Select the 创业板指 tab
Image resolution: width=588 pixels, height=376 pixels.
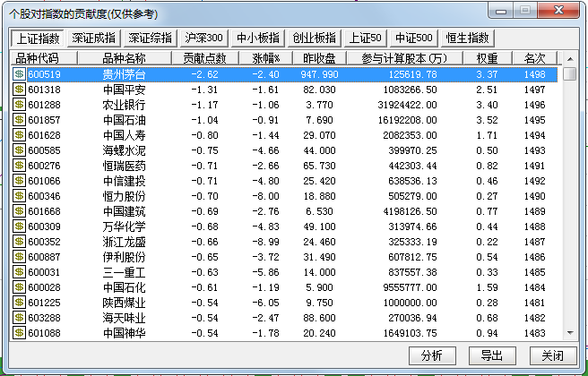[x=314, y=38]
